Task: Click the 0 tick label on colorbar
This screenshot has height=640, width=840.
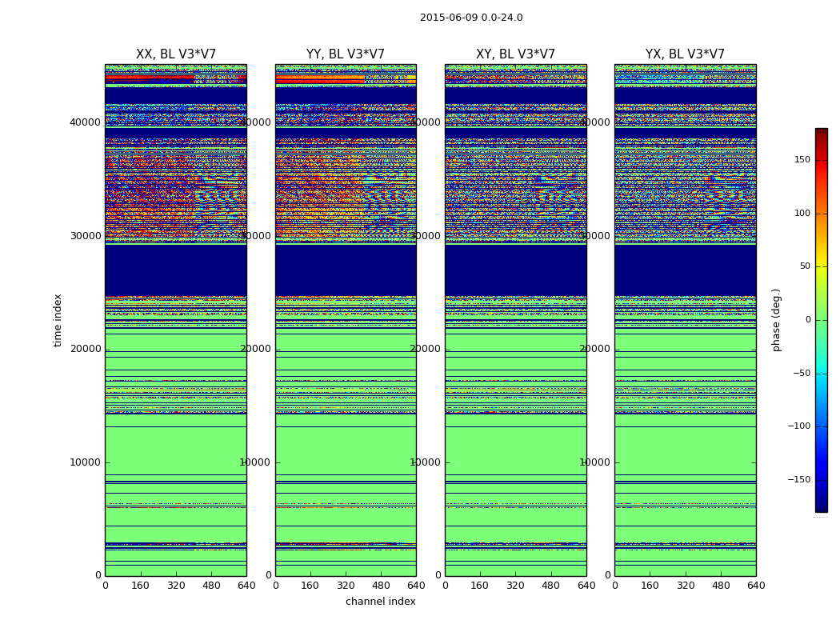Action: (x=808, y=320)
